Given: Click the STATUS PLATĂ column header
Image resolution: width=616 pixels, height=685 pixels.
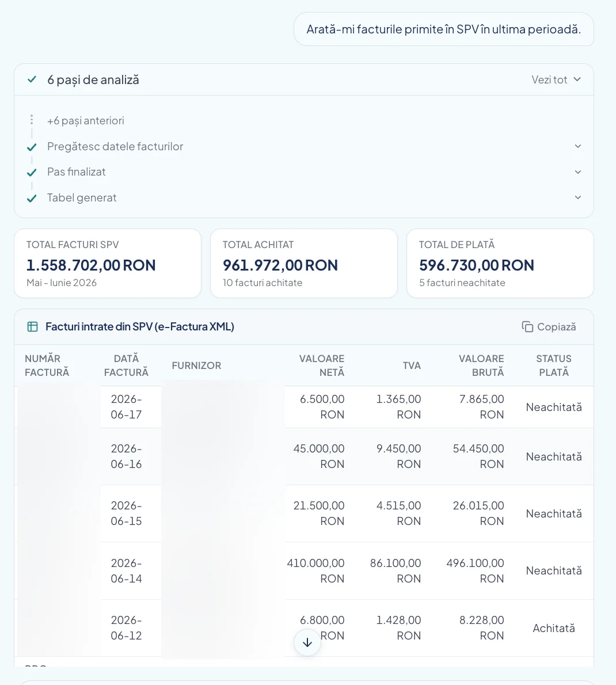Looking at the screenshot, I should point(554,365).
